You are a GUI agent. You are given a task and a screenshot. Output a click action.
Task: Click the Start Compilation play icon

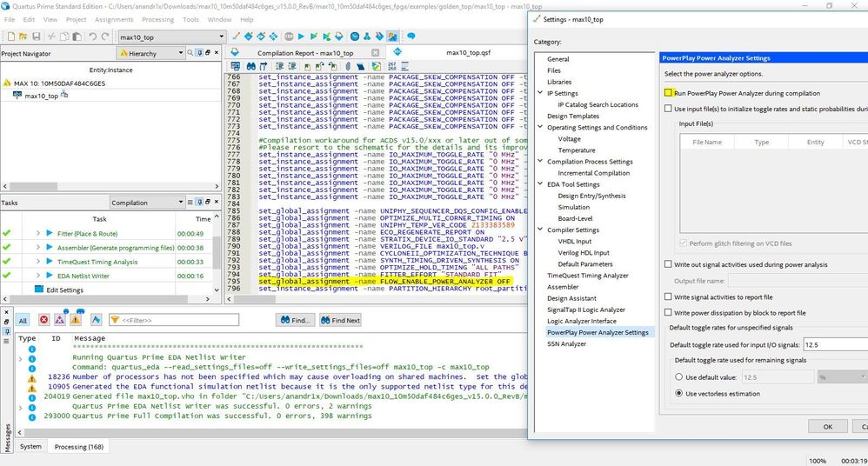tap(301, 37)
